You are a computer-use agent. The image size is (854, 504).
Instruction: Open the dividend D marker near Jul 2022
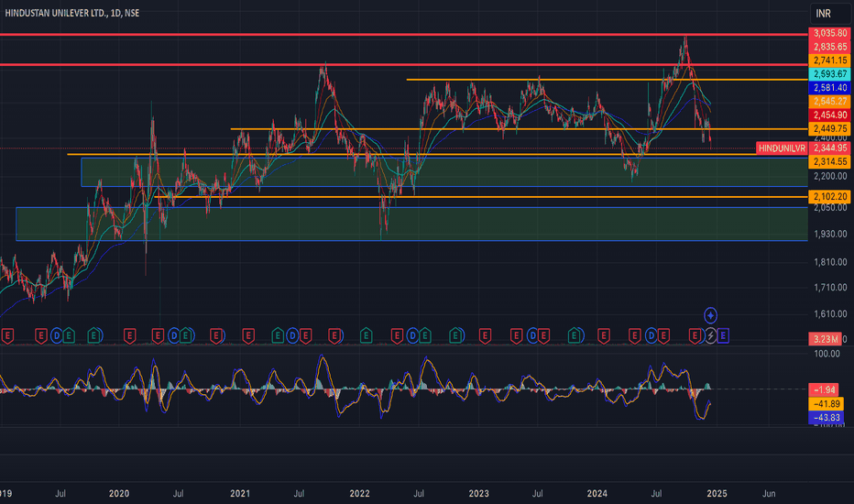[412, 335]
